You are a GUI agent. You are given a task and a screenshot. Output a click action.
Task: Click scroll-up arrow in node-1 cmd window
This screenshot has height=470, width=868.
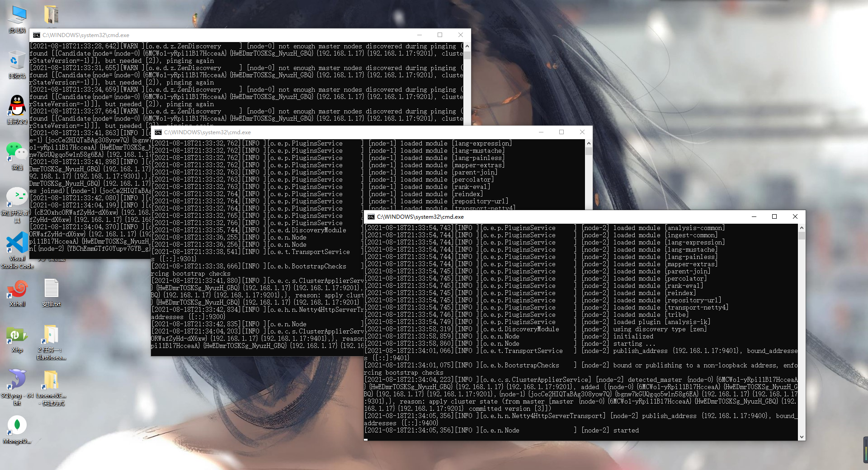pos(589,143)
